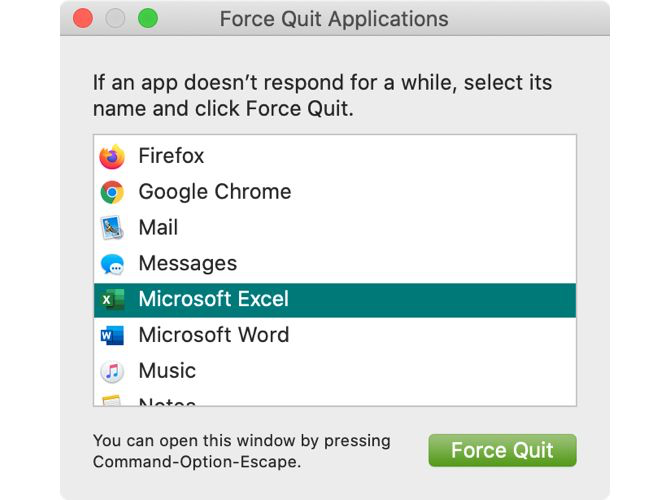Choose Microsoft Word in the list
Viewport: 670px width, 500px height.
point(214,335)
